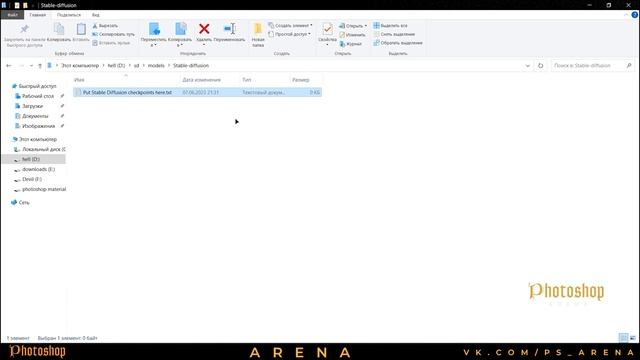Delete the file with the red X icon
The height and width of the screenshot is (360, 640).
204,29
